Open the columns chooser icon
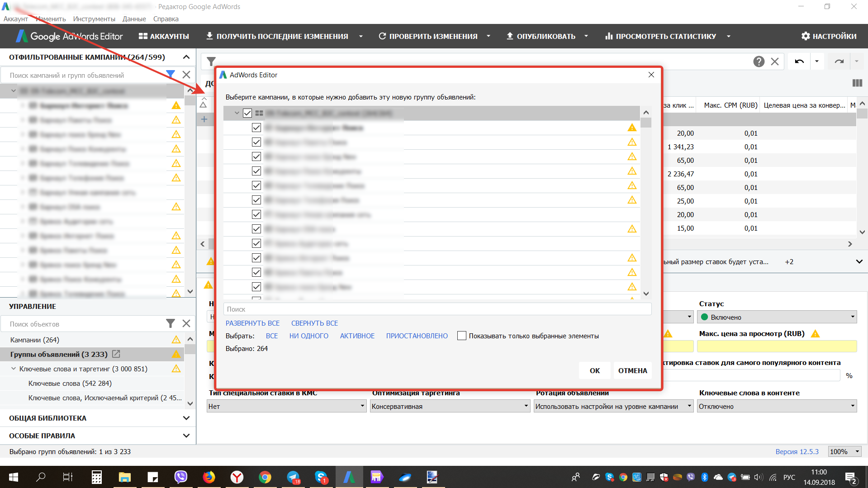The width and height of the screenshot is (868, 488). pyautogui.click(x=857, y=83)
